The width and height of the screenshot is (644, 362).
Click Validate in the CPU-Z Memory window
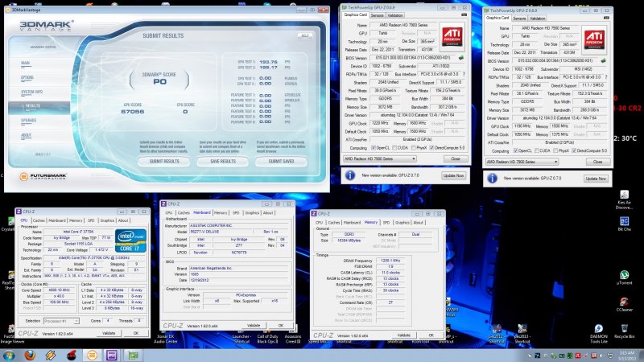tap(404, 335)
